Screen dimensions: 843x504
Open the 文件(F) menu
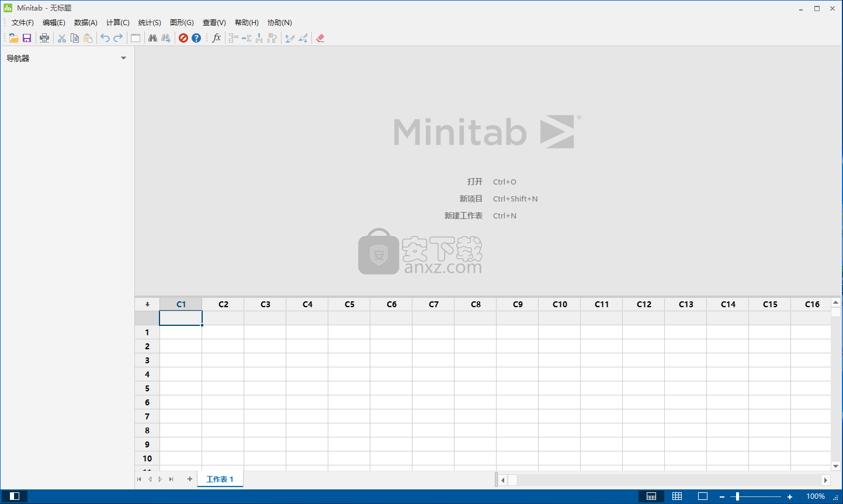[x=23, y=23]
